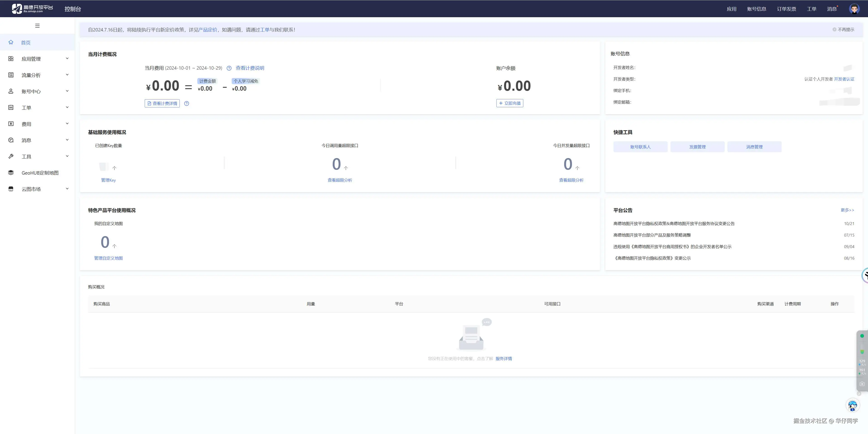Open 订单发票 in the top navigation
Viewport: 868px width, 434px height.
click(x=786, y=9)
